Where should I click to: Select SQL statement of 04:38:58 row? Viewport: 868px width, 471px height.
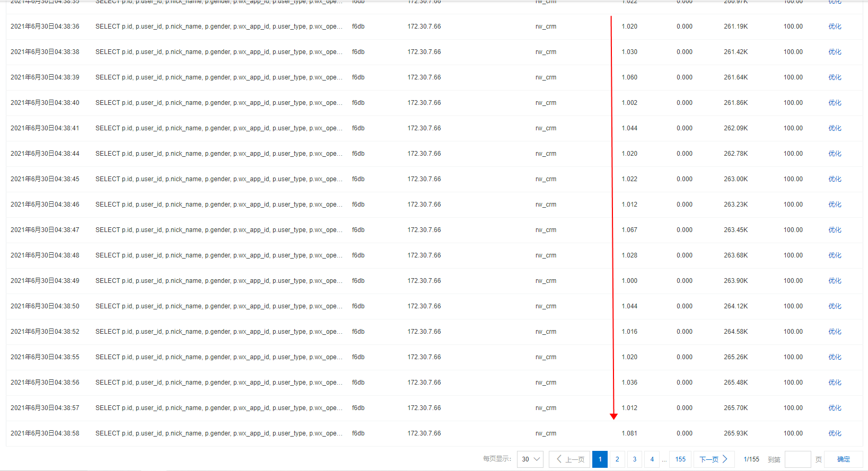click(218, 433)
